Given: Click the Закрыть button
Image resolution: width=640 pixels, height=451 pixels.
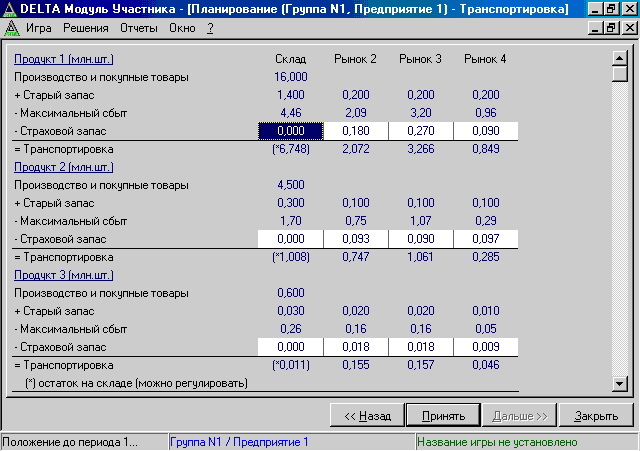Looking at the screenshot, I should pyautogui.click(x=596, y=416).
